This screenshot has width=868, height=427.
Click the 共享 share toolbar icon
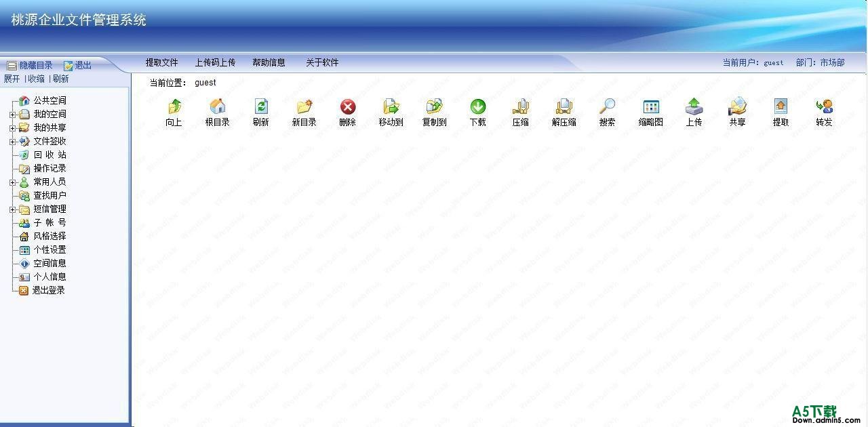(738, 106)
